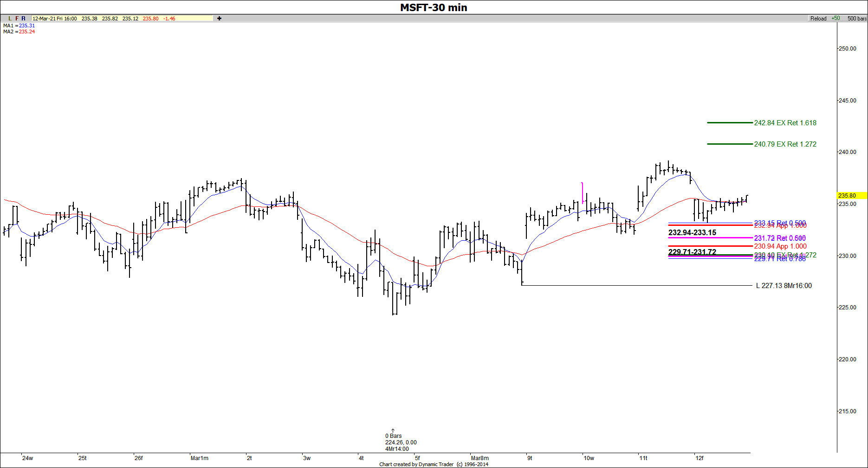The image size is (868, 468).
Task: Click the L 227.13 8Mr16:00 low label
Action: pyautogui.click(x=784, y=286)
